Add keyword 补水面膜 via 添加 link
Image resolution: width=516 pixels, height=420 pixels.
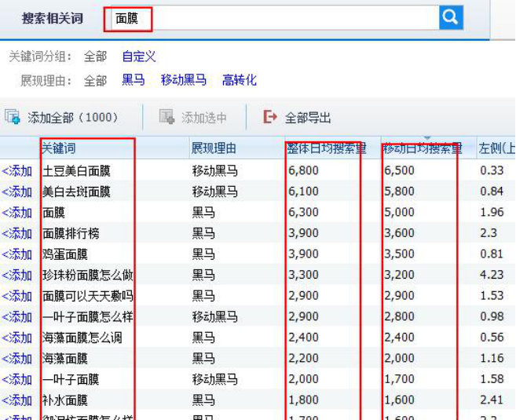tap(17, 400)
